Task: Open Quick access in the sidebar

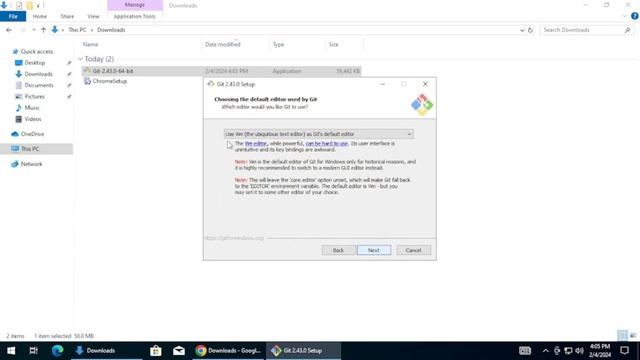Action: 37,51
